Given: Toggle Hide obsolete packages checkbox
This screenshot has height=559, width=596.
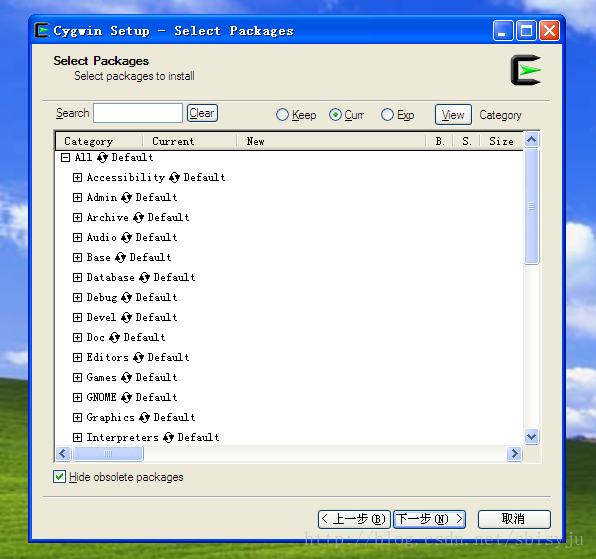Looking at the screenshot, I should click(x=59, y=477).
